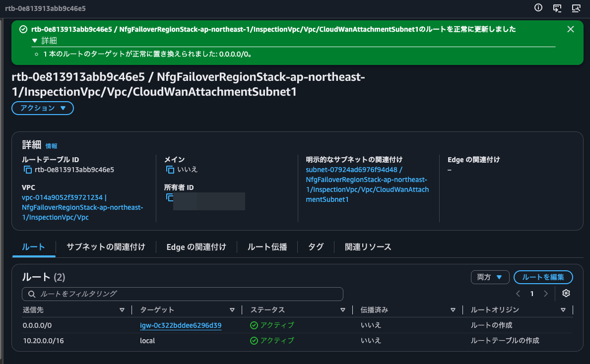Switch to the Edge の関連付け tab
This screenshot has height=364, width=590.
pyautogui.click(x=197, y=246)
